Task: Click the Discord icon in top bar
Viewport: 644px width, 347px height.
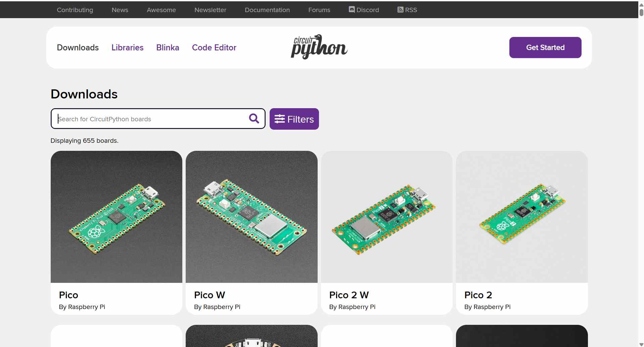Action: [352, 10]
